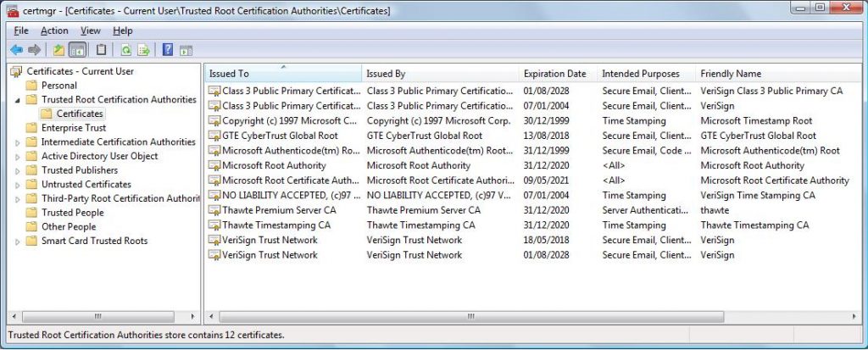Click status bar text about 12 certificates
The height and width of the screenshot is (350, 868).
146,335
